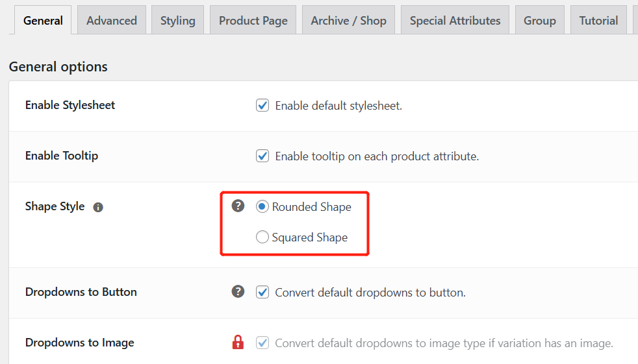Image resolution: width=638 pixels, height=364 pixels.
Task: Select the General tab
Action: pos(43,21)
